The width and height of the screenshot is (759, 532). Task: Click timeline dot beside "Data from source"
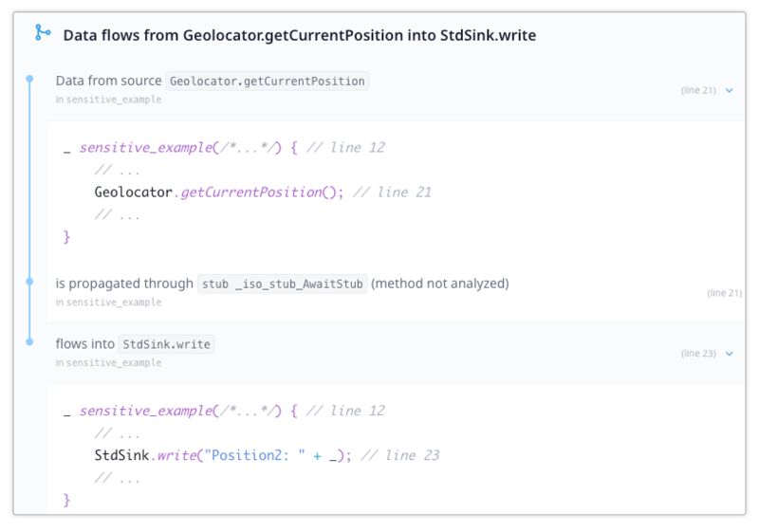[x=29, y=79]
